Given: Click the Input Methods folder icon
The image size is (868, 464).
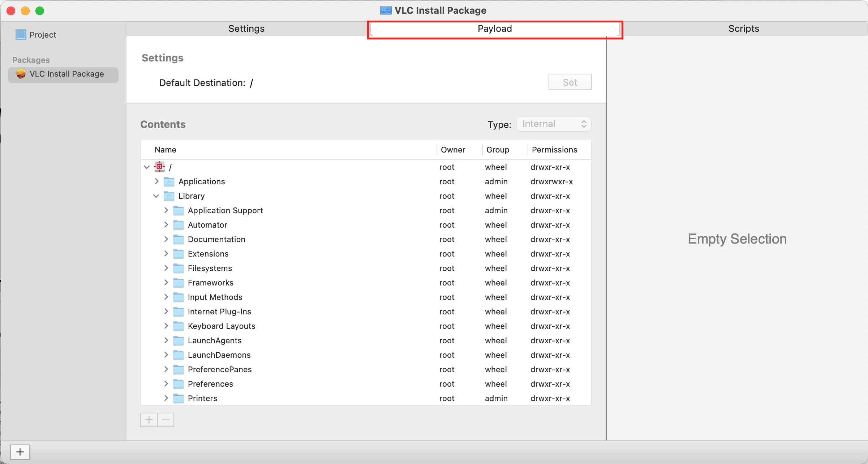Looking at the screenshot, I should click(179, 297).
